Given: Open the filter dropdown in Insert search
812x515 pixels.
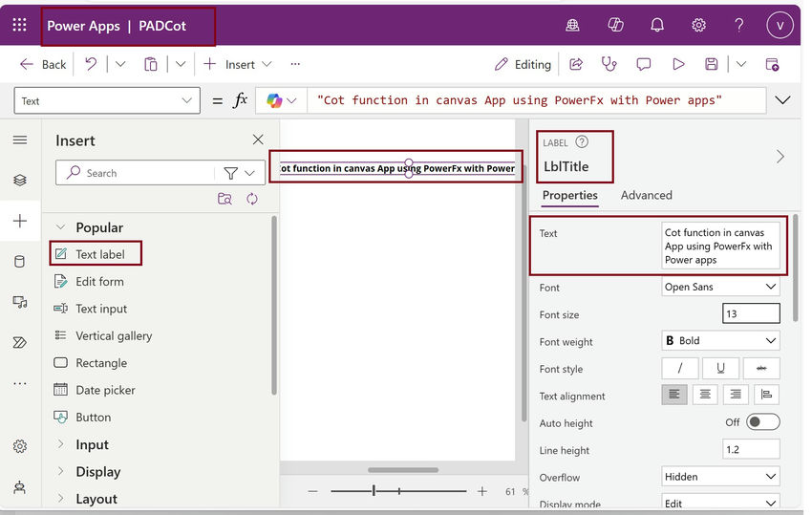Looking at the screenshot, I should 239,173.
